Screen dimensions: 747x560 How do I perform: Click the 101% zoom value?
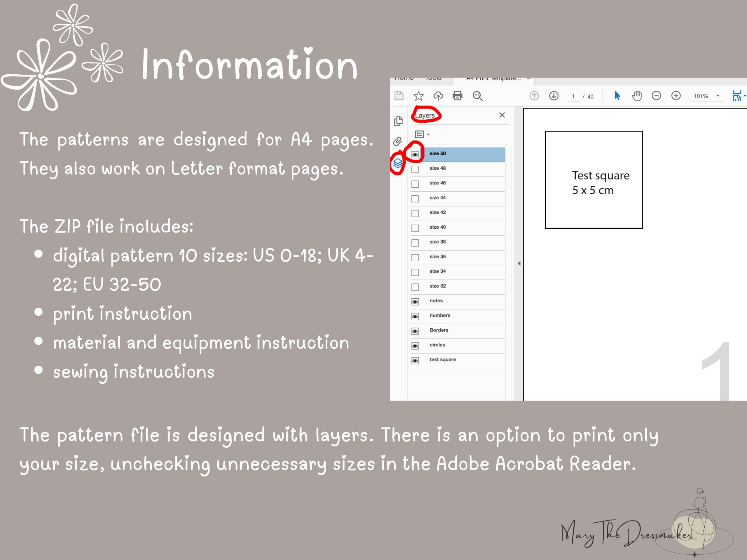pos(701,96)
